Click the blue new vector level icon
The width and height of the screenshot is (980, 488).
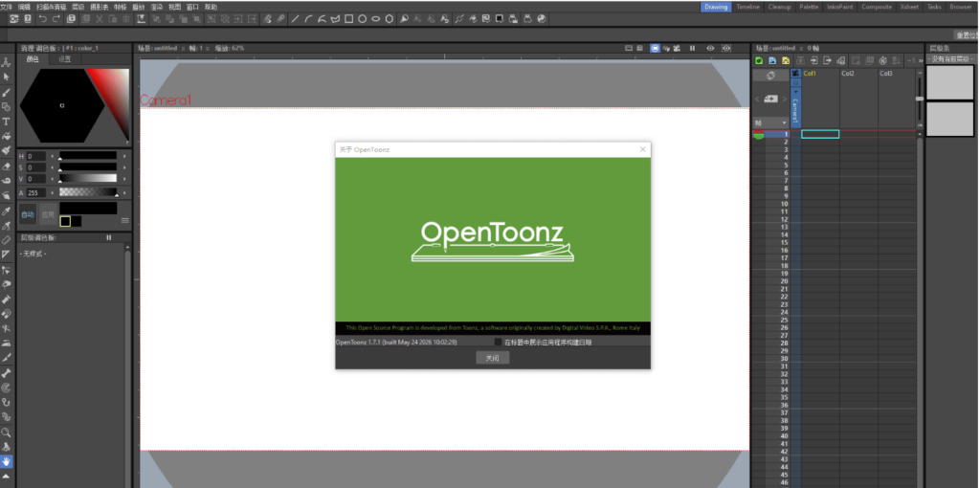772,60
